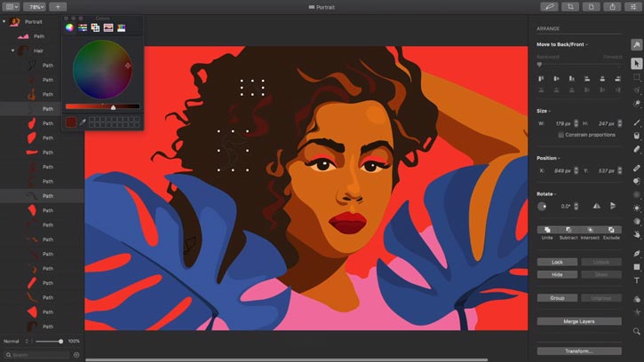Click the layers Search field
This screenshot has width=644, height=362.
(x=37, y=355)
